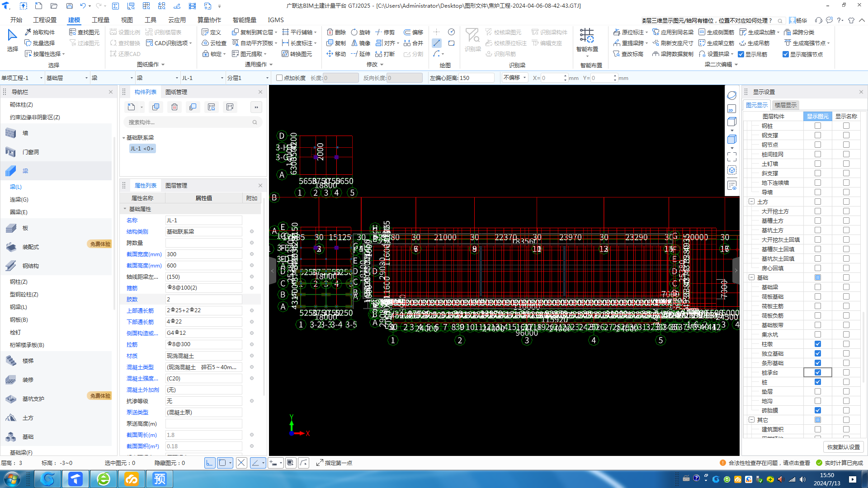Click 连梁(G) in navigation list

(19, 199)
